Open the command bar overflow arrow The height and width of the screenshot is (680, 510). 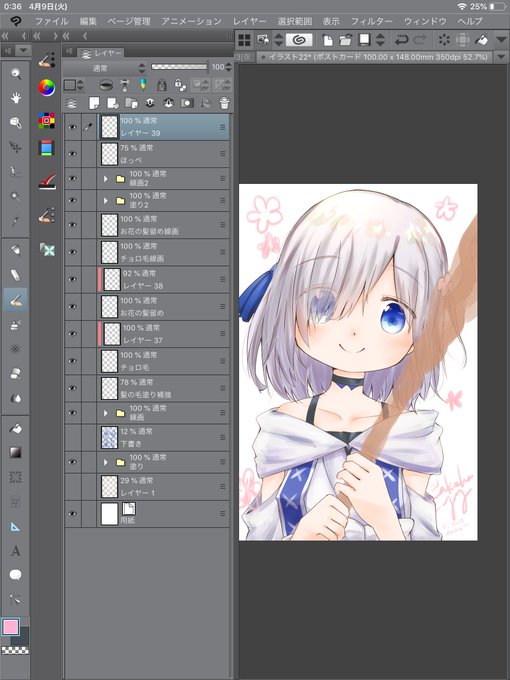(501, 40)
